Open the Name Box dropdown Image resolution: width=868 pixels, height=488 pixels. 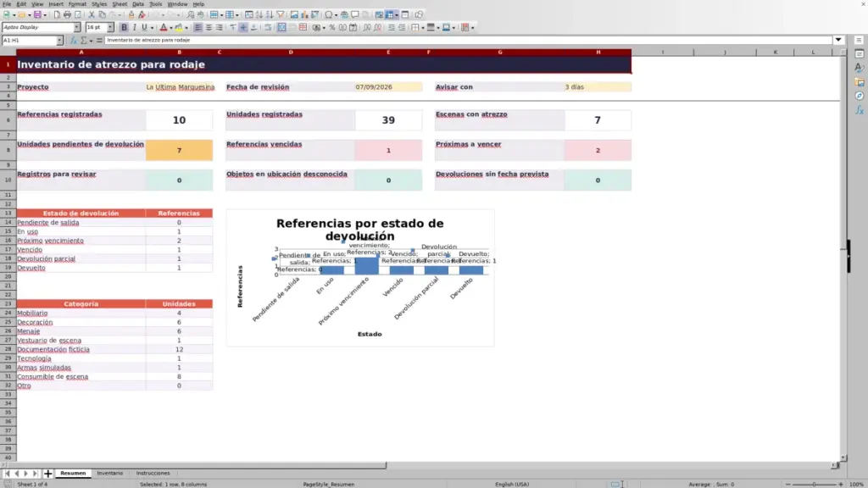click(59, 41)
